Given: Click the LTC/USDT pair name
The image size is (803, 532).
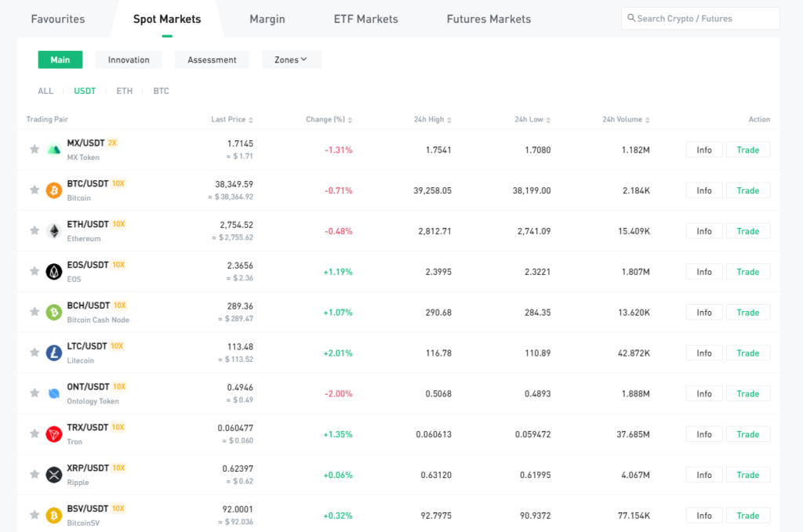Looking at the screenshot, I should pos(87,346).
